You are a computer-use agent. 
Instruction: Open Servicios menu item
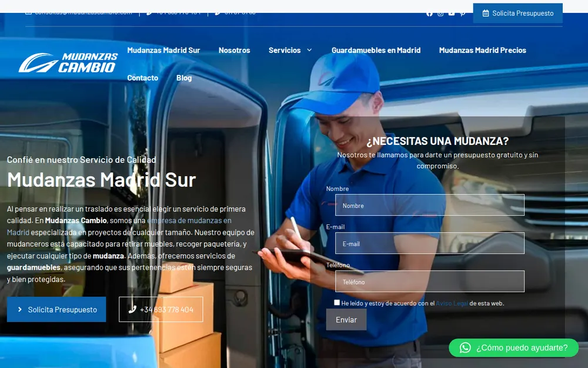click(x=285, y=50)
